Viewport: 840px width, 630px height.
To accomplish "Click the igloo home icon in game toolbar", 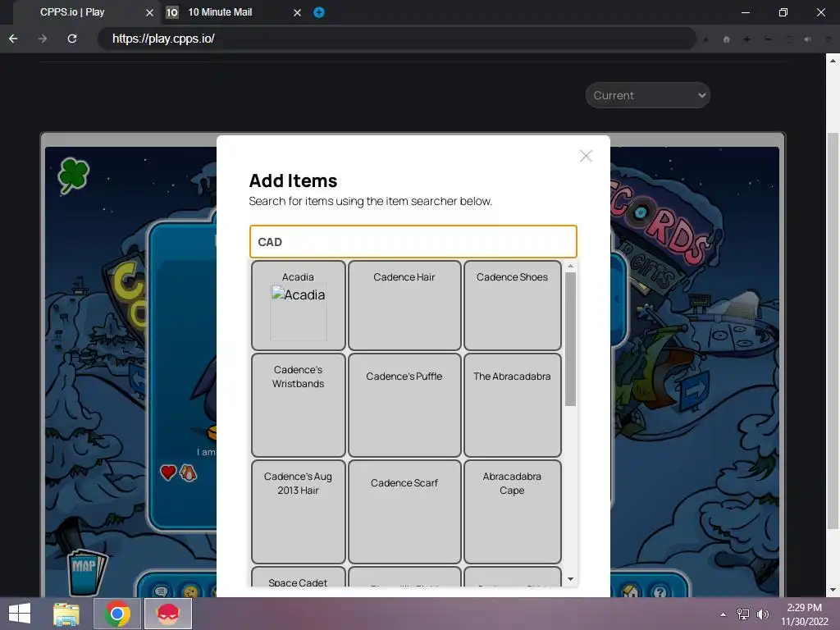I will [x=631, y=591].
